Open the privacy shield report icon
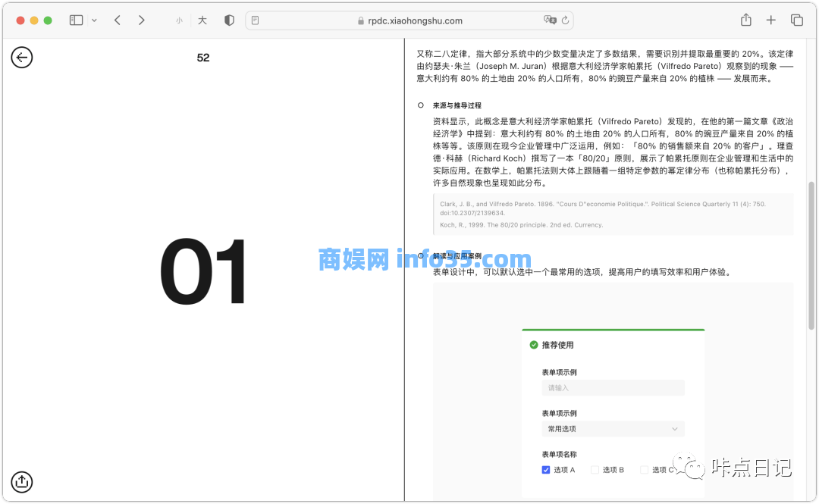The image size is (819, 504). (x=229, y=20)
